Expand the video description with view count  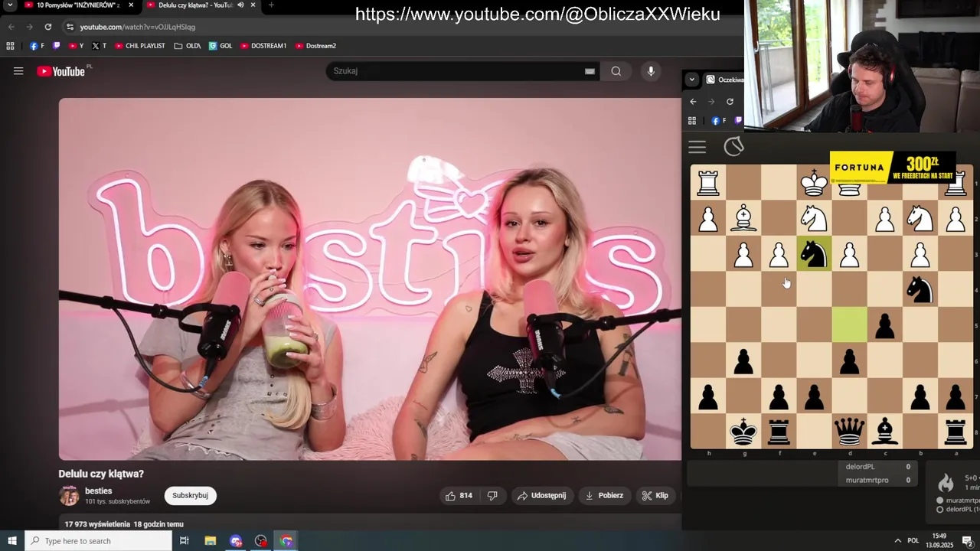pyautogui.click(x=124, y=524)
